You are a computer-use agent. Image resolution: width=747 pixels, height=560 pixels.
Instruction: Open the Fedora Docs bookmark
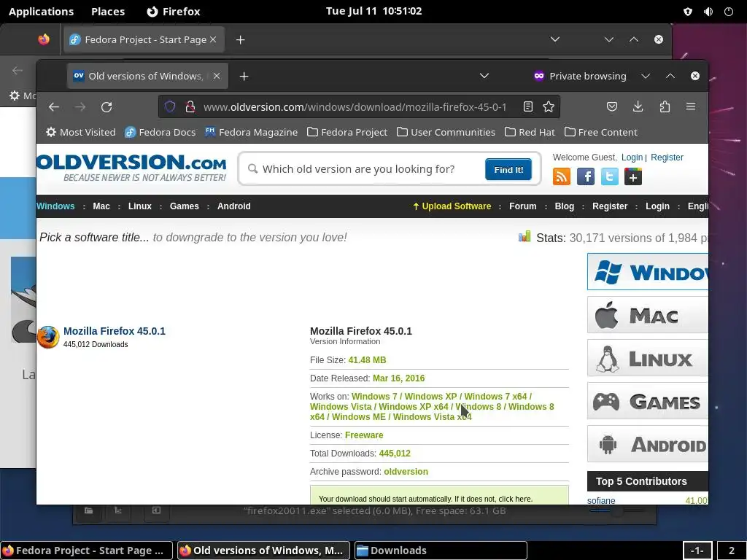[x=160, y=132]
